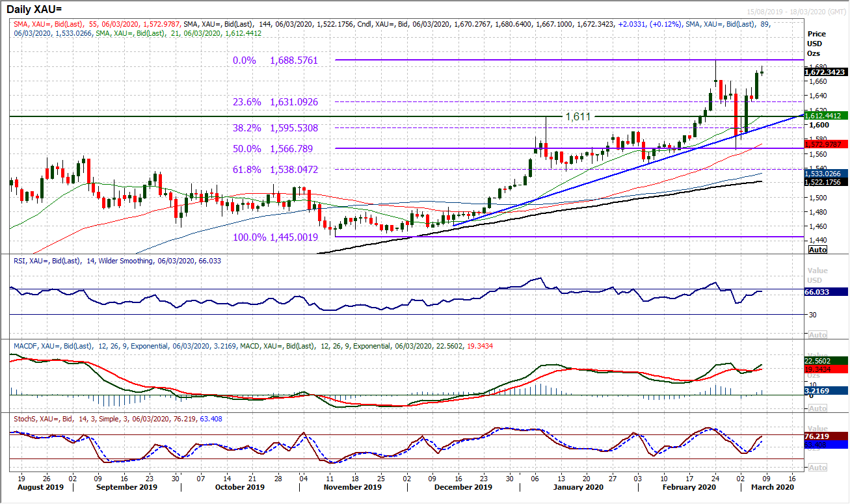Viewport: 850px width, 504px height.
Task: Select the 23.6% Fibonacci level label
Action: pyautogui.click(x=276, y=102)
